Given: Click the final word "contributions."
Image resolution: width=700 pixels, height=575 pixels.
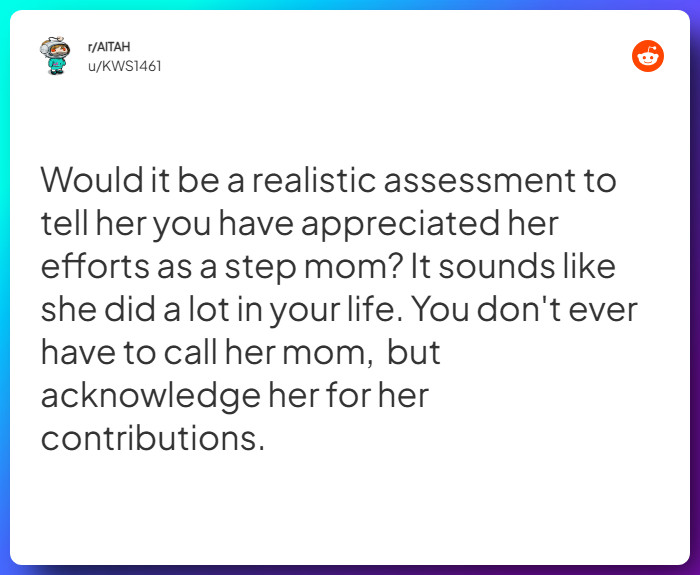Looking at the screenshot, I should tap(153, 438).
